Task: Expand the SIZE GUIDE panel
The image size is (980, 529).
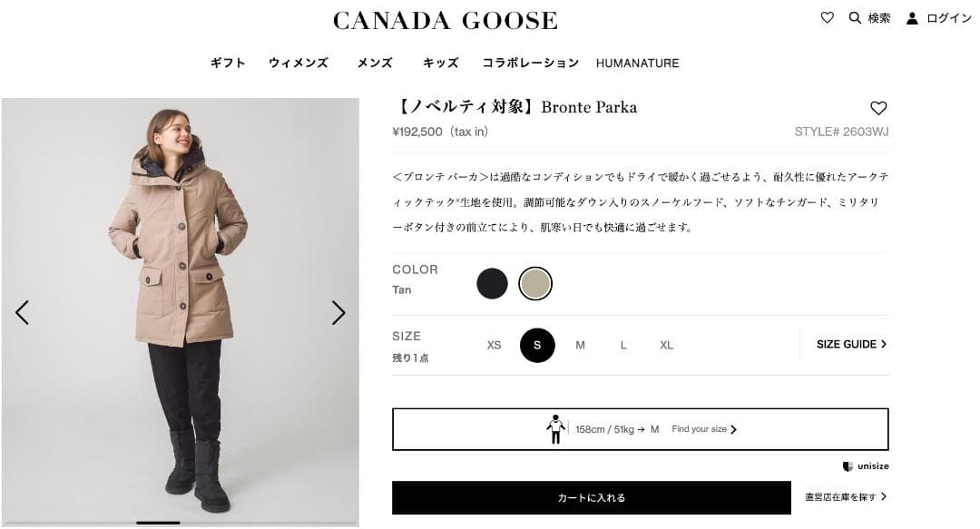Action: click(x=849, y=345)
